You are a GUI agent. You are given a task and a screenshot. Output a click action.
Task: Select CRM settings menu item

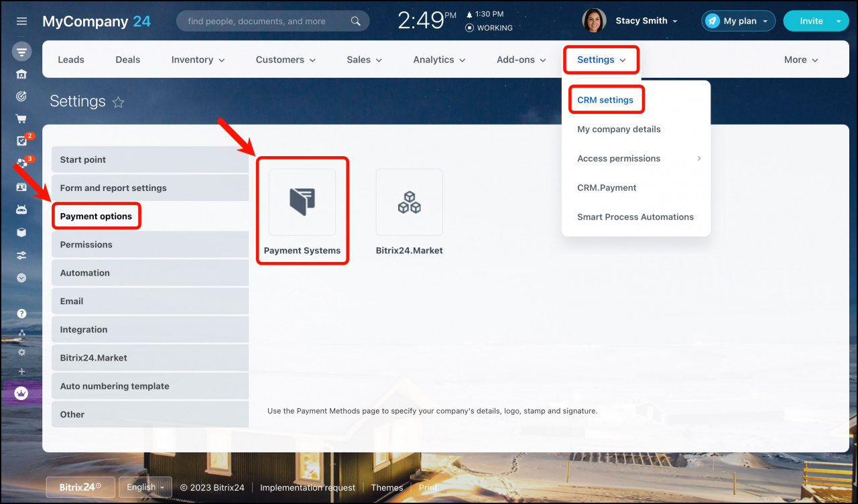pos(605,100)
